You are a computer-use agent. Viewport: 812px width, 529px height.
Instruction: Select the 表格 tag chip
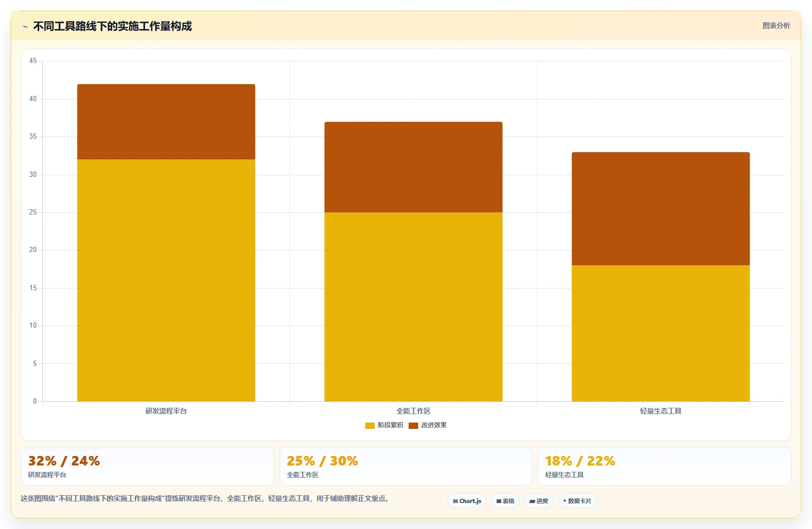click(x=505, y=501)
